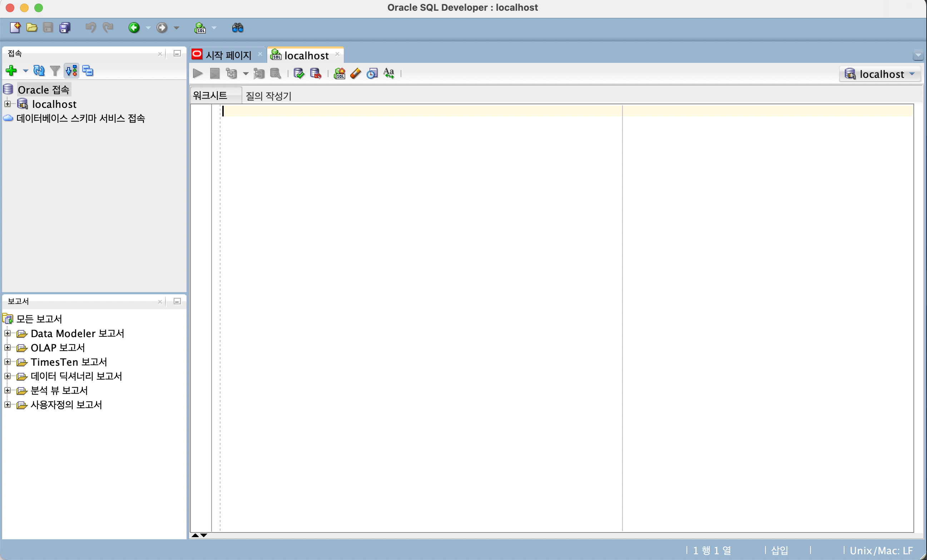
Task: Click Unshared SQL Worksheet icon
Action: point(339,73)
